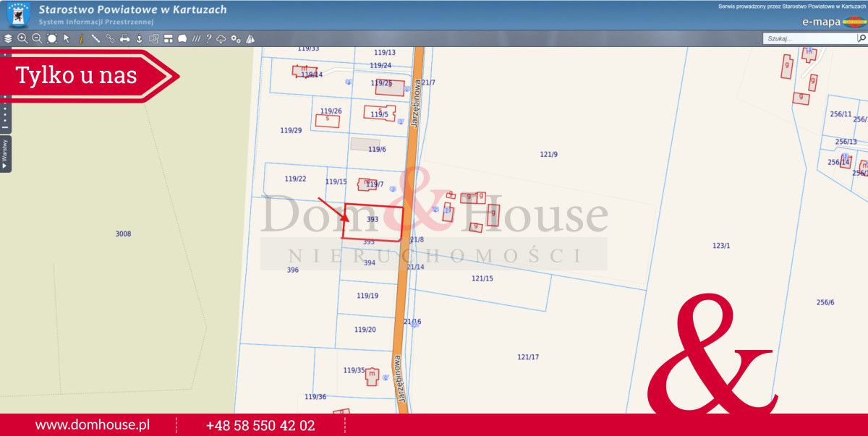Open the map layers stack icon
This screenshot has height=436, width=868.
click(8, 38)
